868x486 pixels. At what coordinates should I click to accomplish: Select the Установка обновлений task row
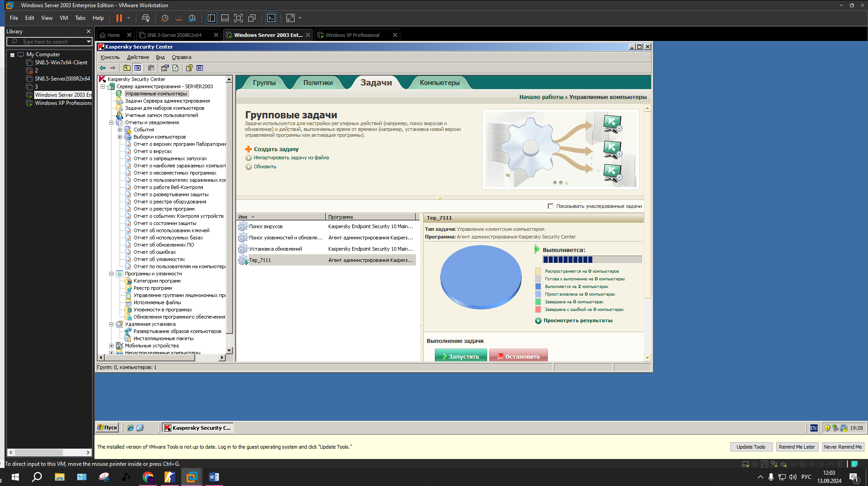tap(327, 249)
